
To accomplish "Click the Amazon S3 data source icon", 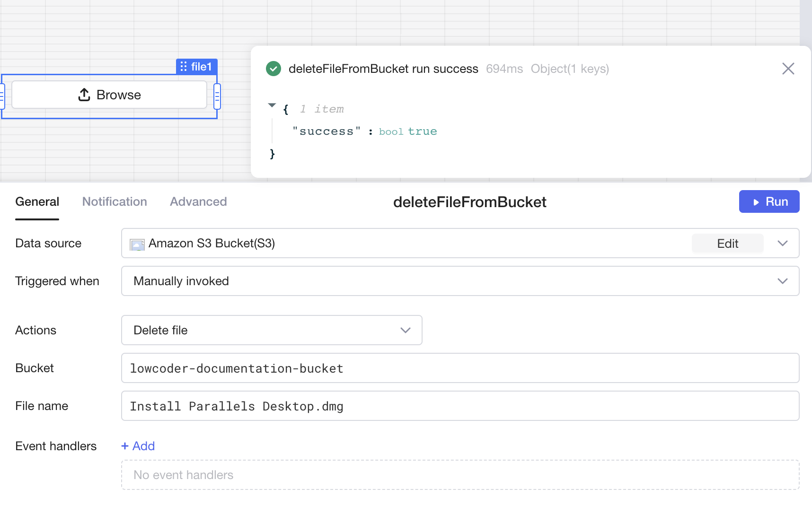I will pyautogui.click(x=137, y=244).
